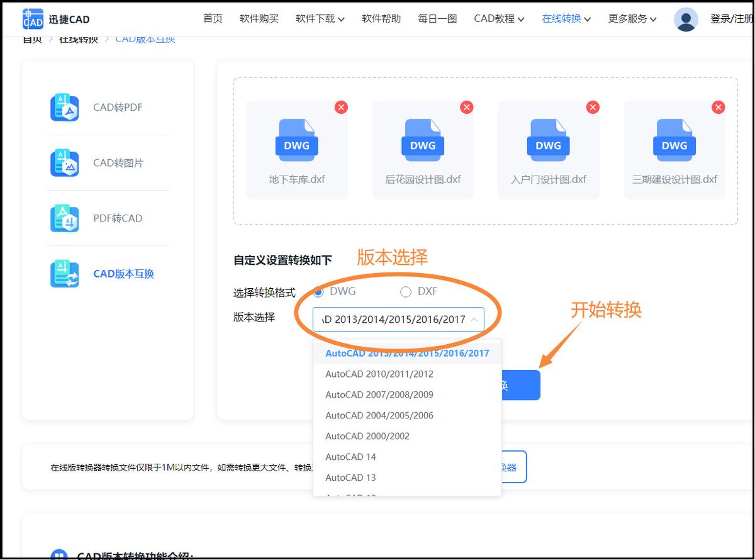Switch to the 首页 menu item
This screenshot has height=560, width=755.
click(212, 19)
